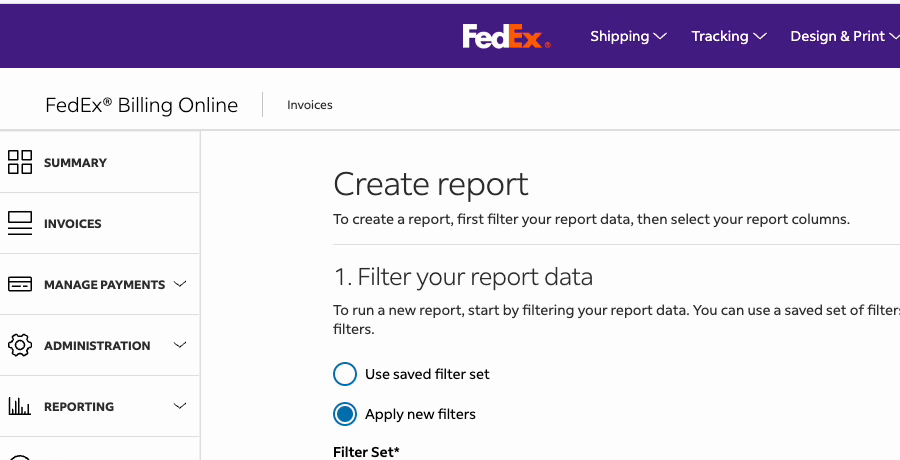Open the Reporting sidebar label
The image size is (900, 460).
pos(79,407)
